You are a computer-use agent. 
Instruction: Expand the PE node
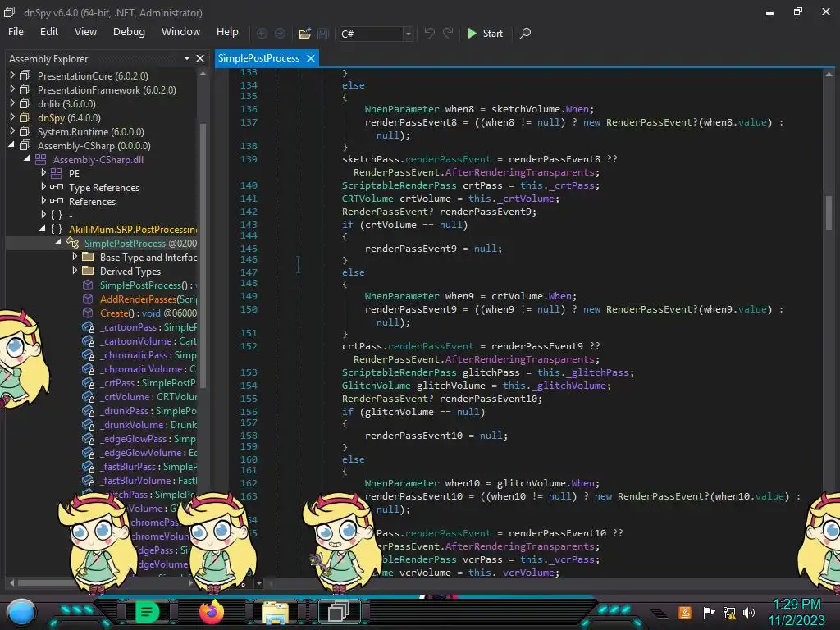coord(43,173)
